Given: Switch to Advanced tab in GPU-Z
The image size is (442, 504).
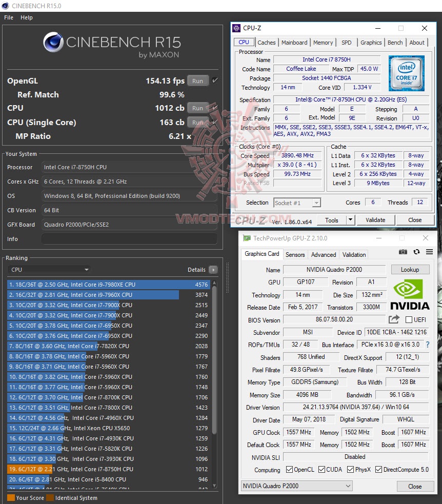Looking at the screenshot, I should (324, 255).
